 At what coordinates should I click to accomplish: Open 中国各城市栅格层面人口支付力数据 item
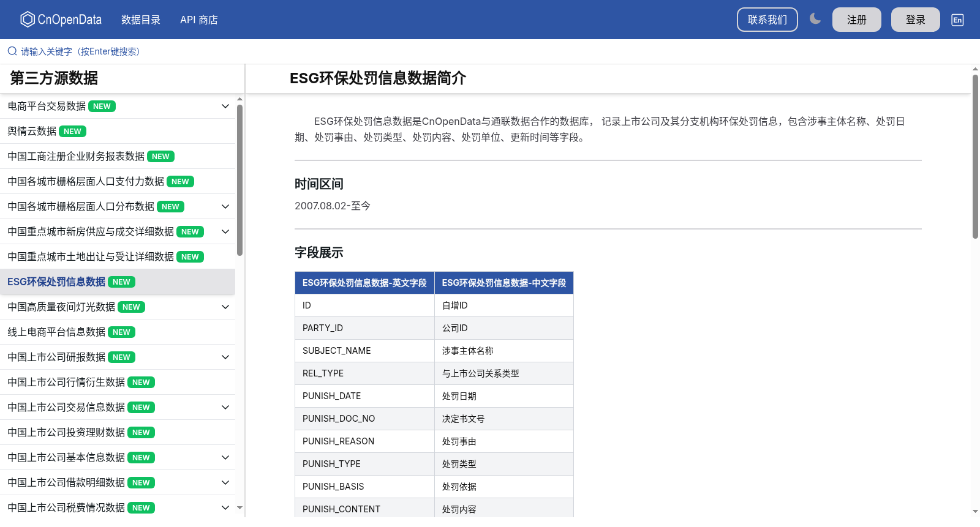coord(118,182)
